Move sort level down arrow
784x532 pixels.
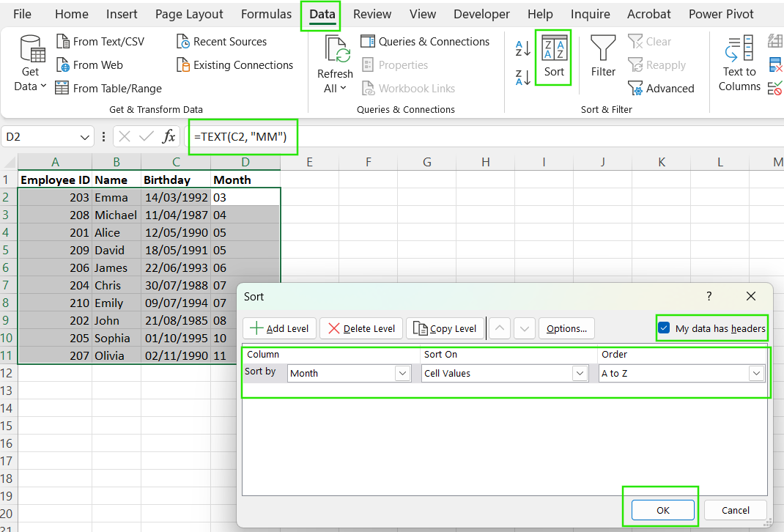point(525,328)
